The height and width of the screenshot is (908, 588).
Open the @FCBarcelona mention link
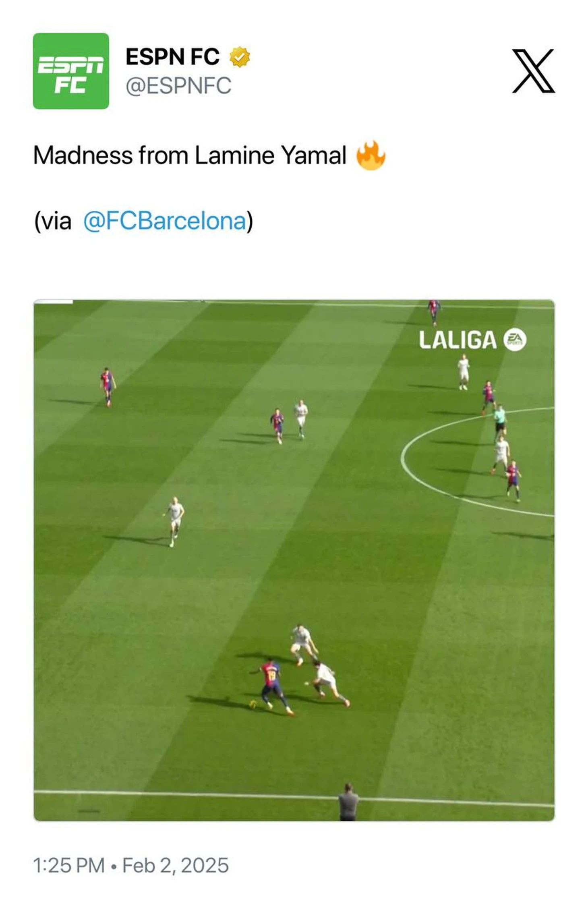165,221
